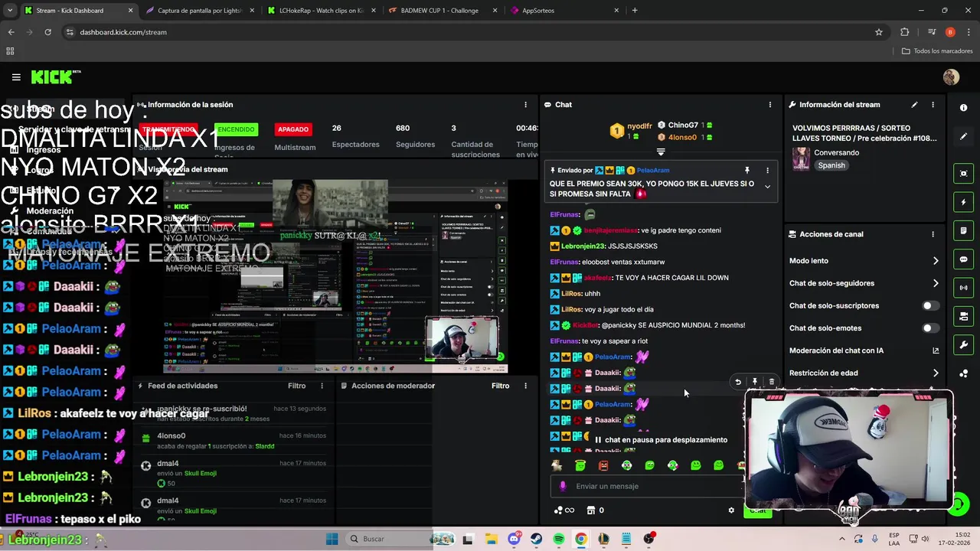Click the screen capture icon in right sidebar
980x551 pixels.
[x=964, y=174]
